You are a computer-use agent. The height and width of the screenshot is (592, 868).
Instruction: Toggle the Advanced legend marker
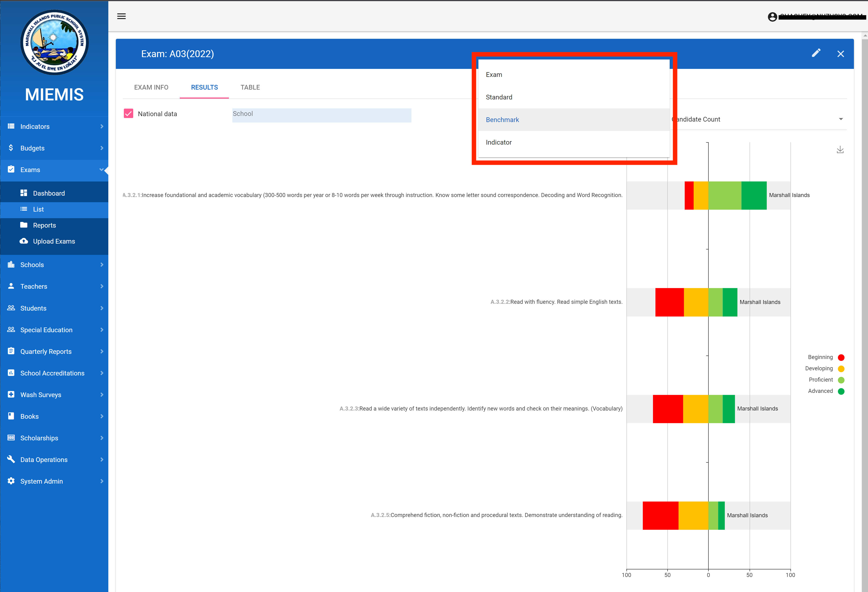click(841, 391)
